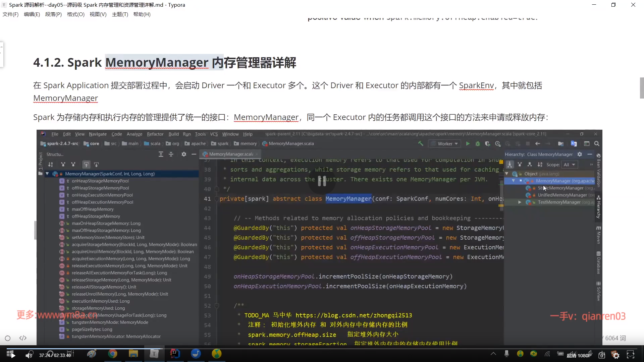Enter fullscreen with the corner-brackets icon
644x362 pixels.
[630, 355]
